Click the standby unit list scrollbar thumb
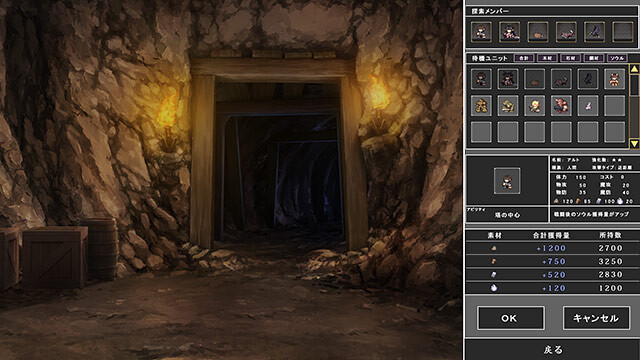640x360 pixels. pyautogui.click(x=634, y=86)
